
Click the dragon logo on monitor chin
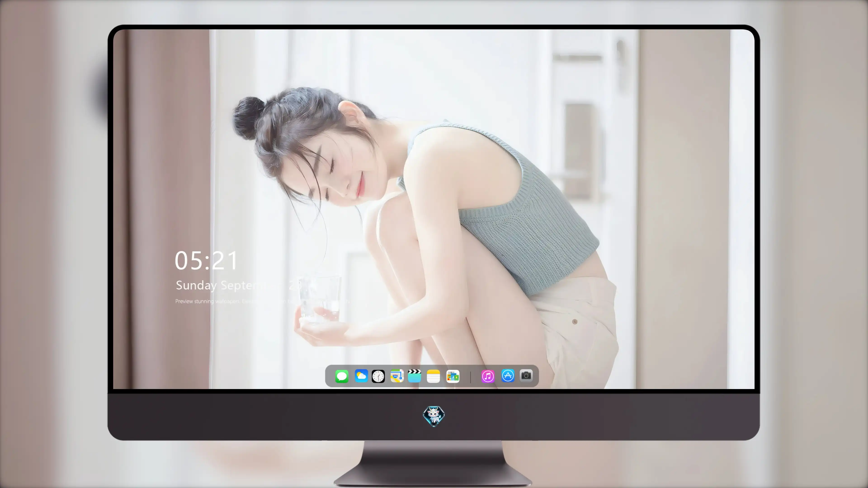coord(434,416)
